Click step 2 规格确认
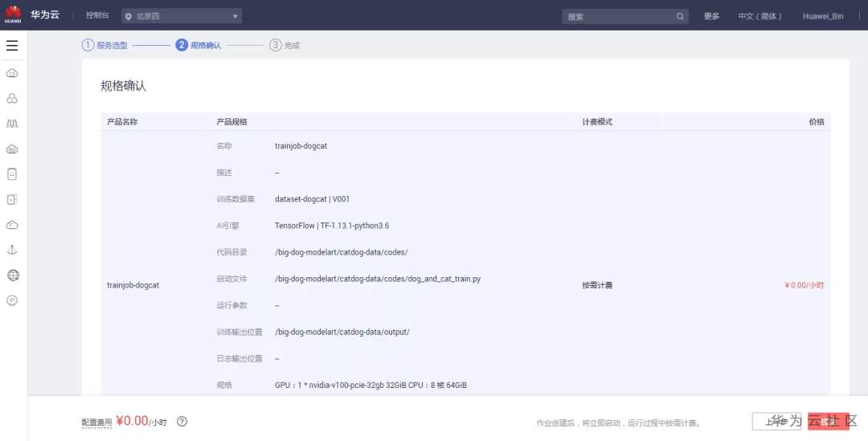Screen dimensions: 868x441 199,45
